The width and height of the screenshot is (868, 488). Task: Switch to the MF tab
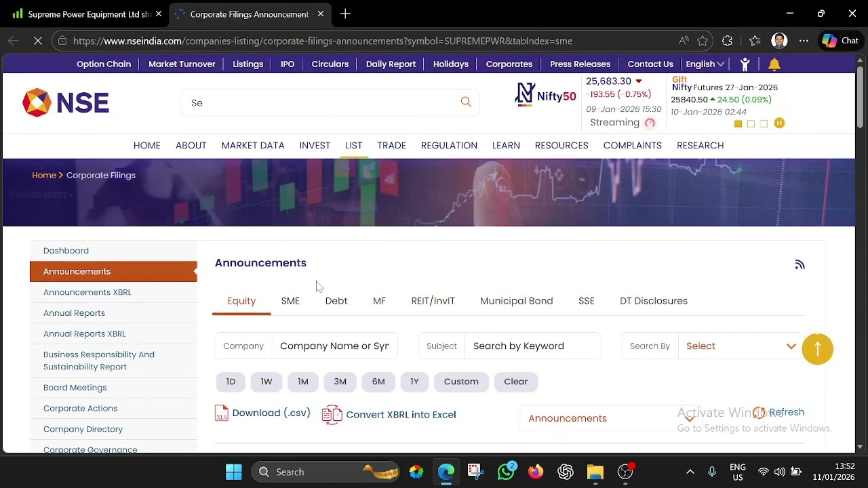click(x=379, y=301)
